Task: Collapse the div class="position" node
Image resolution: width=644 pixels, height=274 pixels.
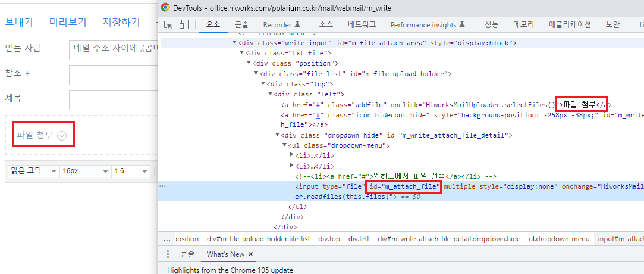Action: (x=249, y=63)
